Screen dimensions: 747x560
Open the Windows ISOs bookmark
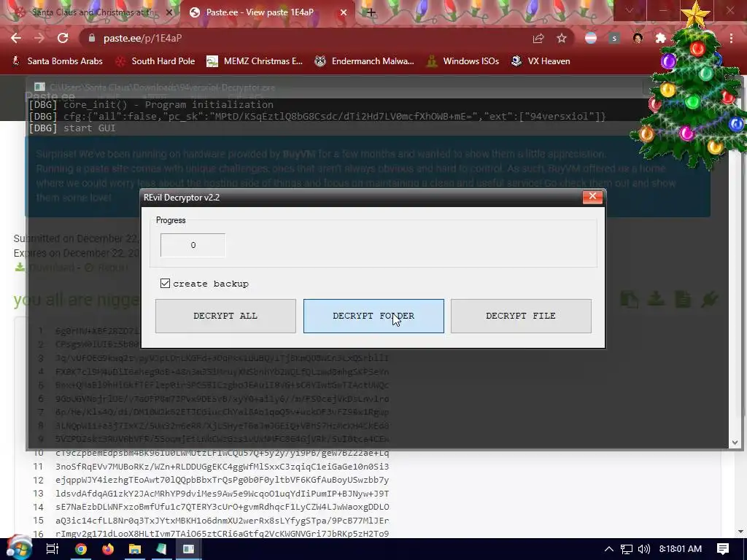point(462,61)
